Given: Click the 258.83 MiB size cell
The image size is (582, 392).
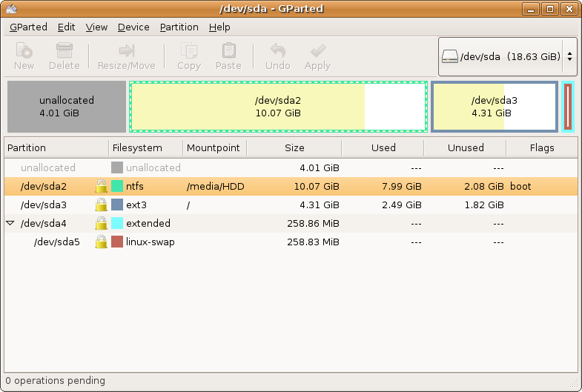Looking at the screenshot, I should pos(313,242).
